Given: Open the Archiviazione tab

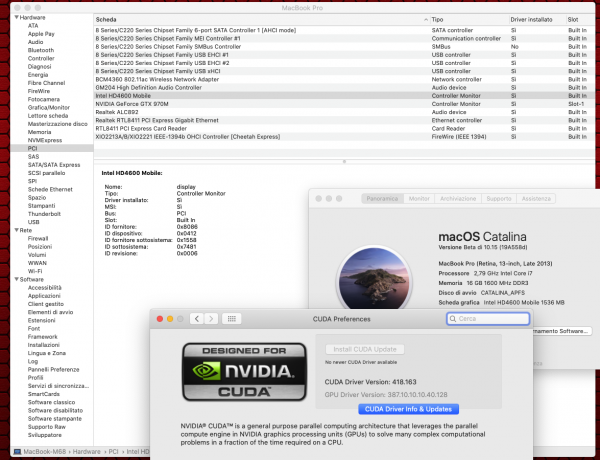Looking at the screenshot, I should pos(458,199).
